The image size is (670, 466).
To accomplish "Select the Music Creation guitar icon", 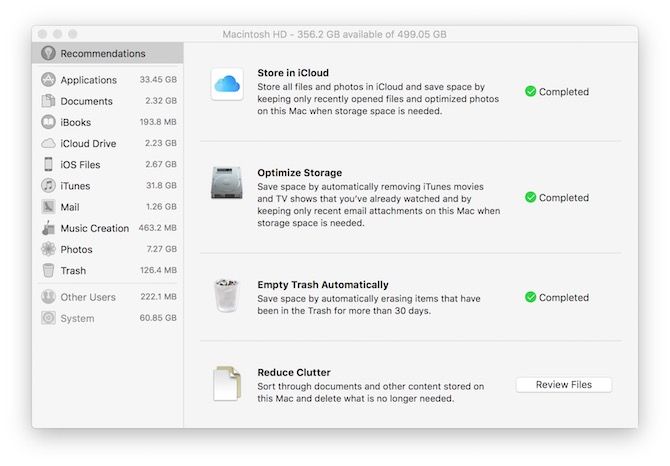I will coord(48,228).
